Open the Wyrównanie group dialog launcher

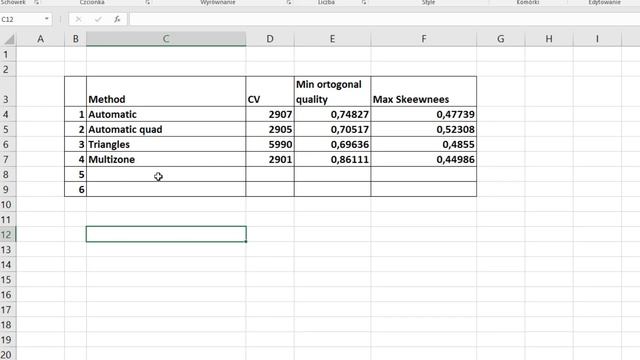(x=289, y=2)
